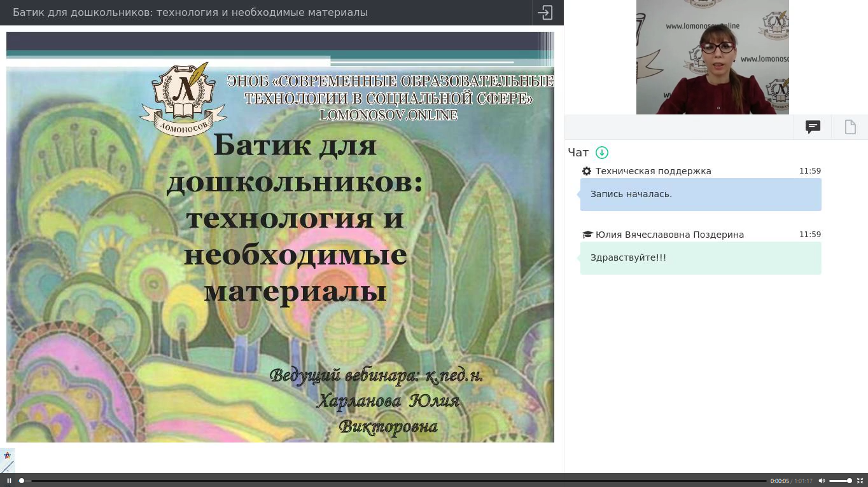
Task: Mute the webinar audio with speaker icon
Action: coord(822,481)
